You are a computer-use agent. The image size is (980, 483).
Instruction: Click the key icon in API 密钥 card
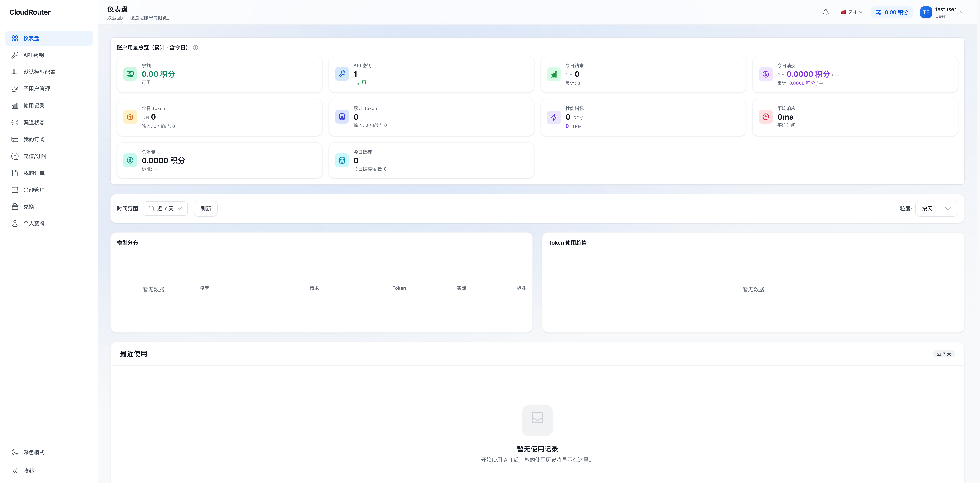[342, 74]
